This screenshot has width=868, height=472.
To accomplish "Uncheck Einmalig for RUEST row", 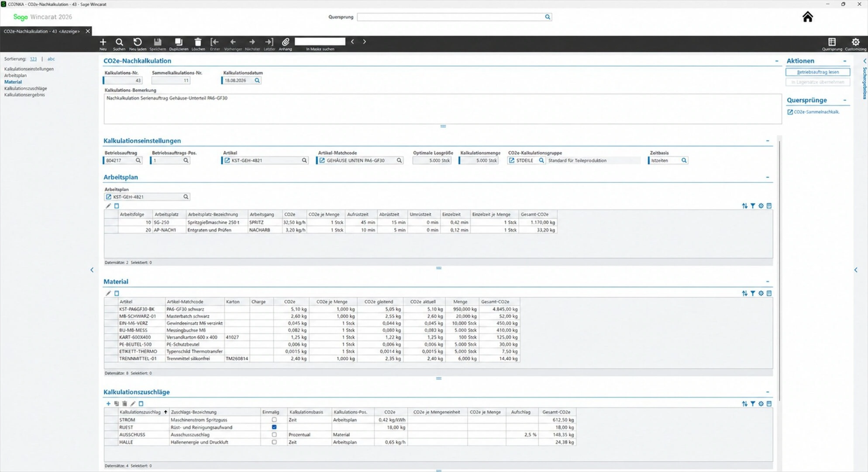I will point(274,427).
